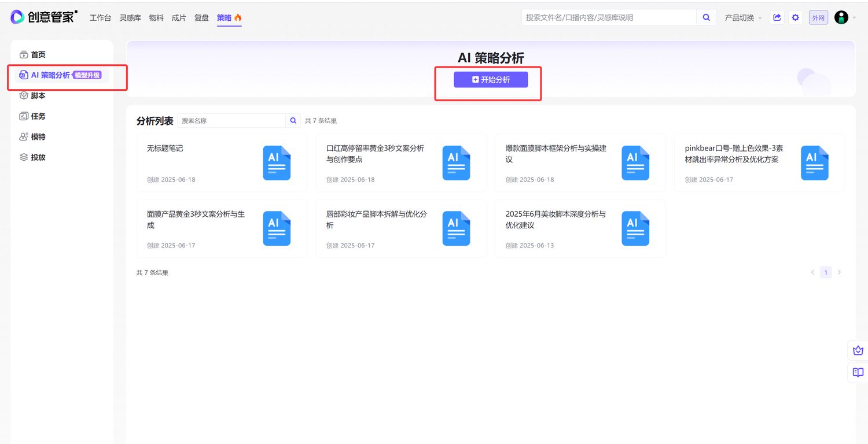Click the top search magnifier button
The width and height of the screenshot is (868, 444).
(707, 17)
